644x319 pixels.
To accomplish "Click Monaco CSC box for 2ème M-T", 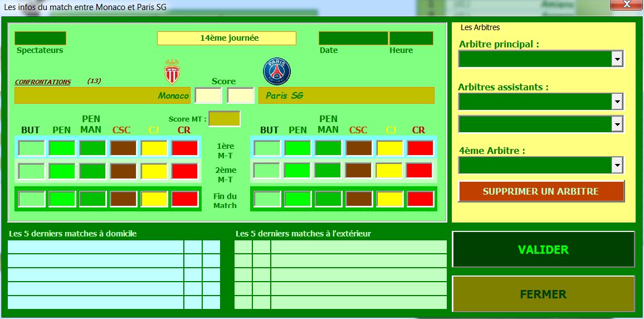I will 123,171.
